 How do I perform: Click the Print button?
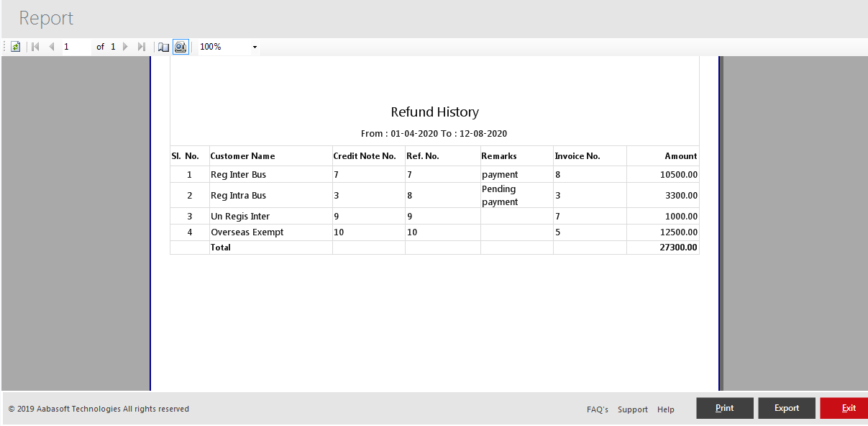click(x=725, y=408)
